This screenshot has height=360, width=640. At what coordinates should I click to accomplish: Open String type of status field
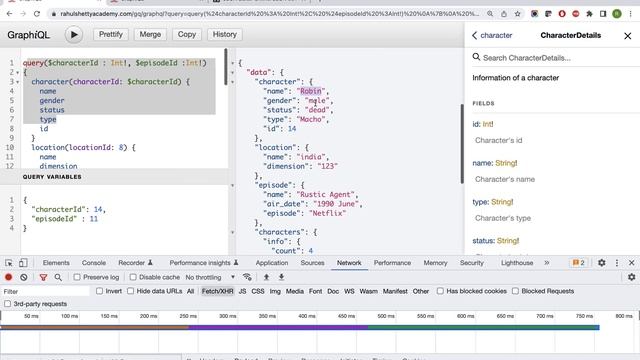coord(508,241)
